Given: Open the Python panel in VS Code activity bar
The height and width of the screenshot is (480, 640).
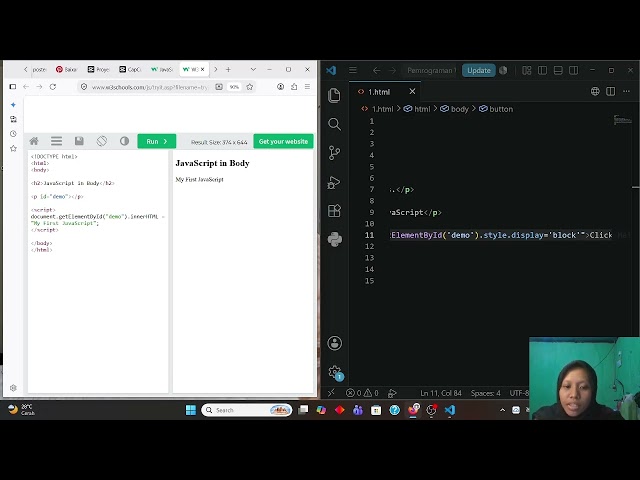Looking at the screenshot, I should pyautogui.click(x=335, y=240).
